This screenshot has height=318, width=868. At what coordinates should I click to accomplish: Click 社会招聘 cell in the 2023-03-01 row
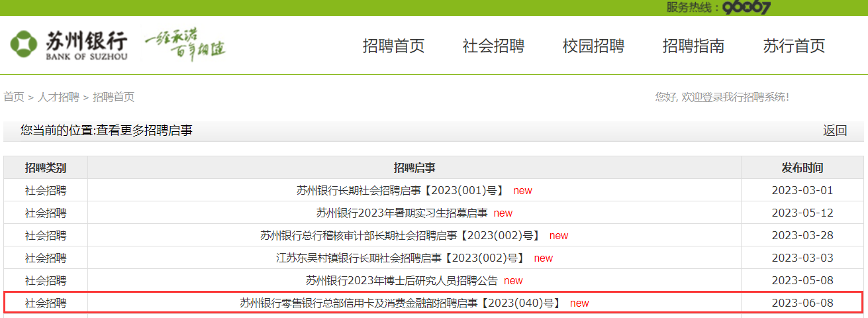click(x=46, y=190)
